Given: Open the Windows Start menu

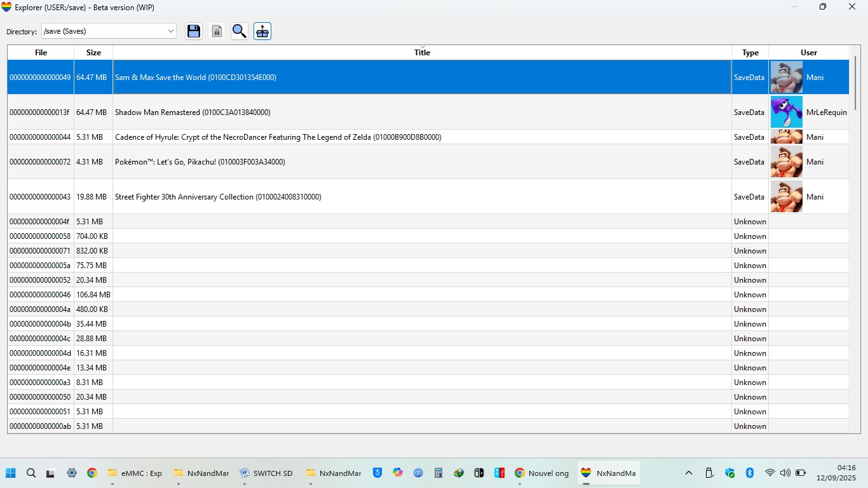Looking at the screenshot, I should click(11, 473).
